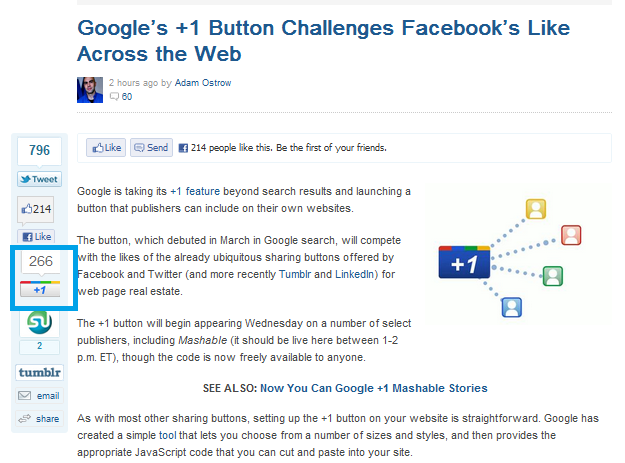Click the sidebar Facebook Like button
Viewport: 625px width, 463px height.
coord(36,237)
